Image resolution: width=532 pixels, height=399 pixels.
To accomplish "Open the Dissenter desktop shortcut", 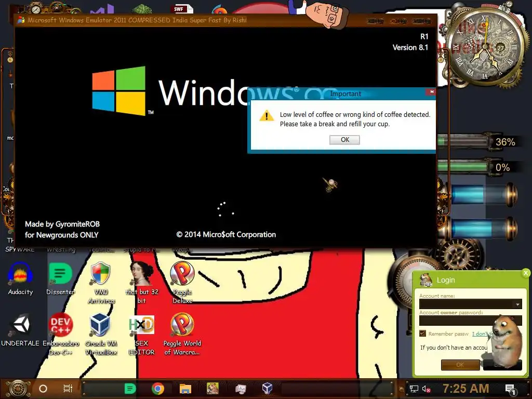I will 60,278.
